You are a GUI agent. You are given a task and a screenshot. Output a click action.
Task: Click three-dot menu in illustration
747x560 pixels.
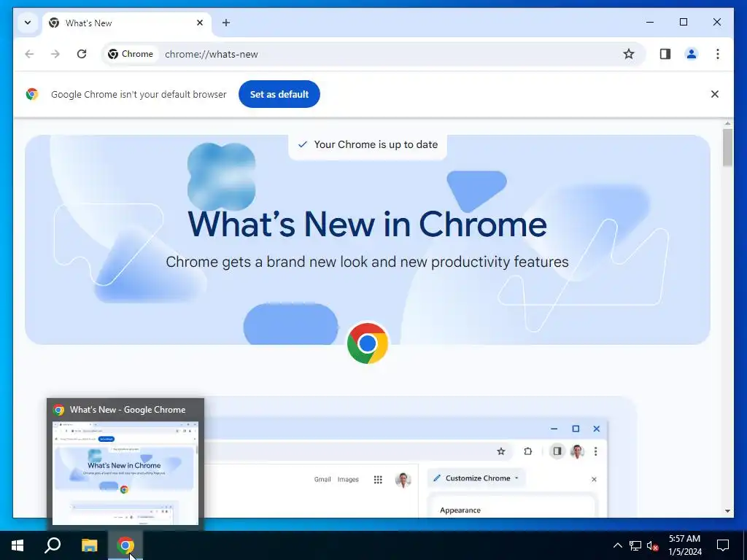point(595,451)
